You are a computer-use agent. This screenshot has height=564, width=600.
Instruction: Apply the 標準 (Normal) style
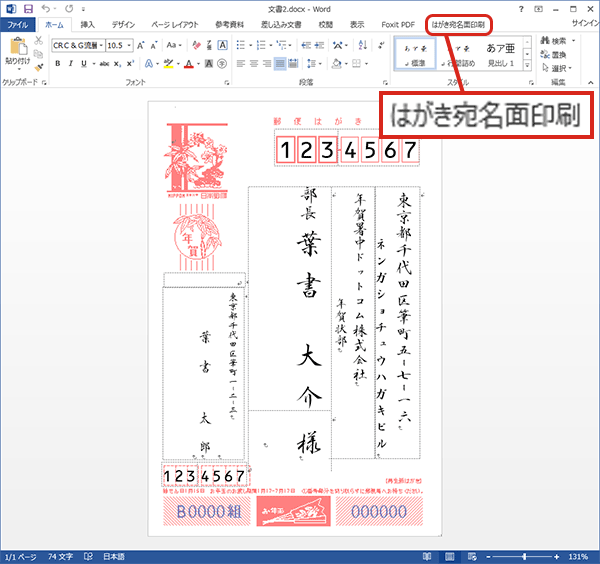[x=415, y=54]
